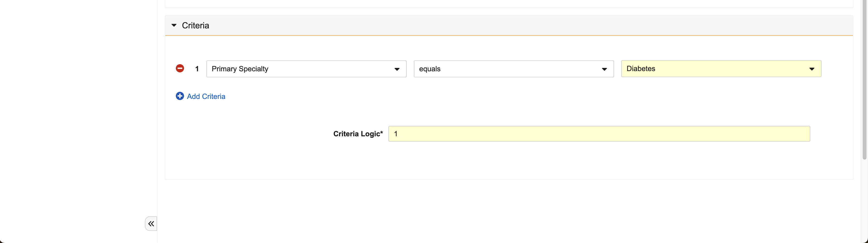This screenshot has width=868, height=243.
Task: Click the Add Criteria link text
Action: tap(206, 96)
